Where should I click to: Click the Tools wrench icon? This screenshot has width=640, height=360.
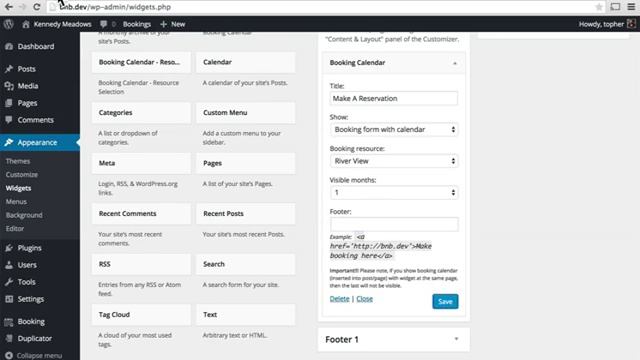click(9, 282)
